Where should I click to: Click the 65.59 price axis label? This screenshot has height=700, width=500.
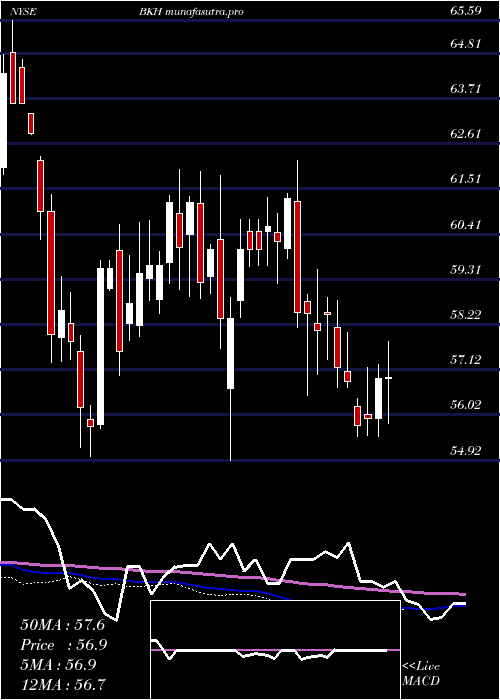tap(466, 11)
